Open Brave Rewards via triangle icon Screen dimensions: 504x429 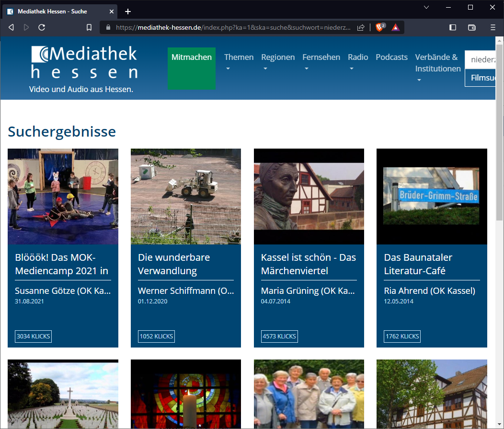395,27
